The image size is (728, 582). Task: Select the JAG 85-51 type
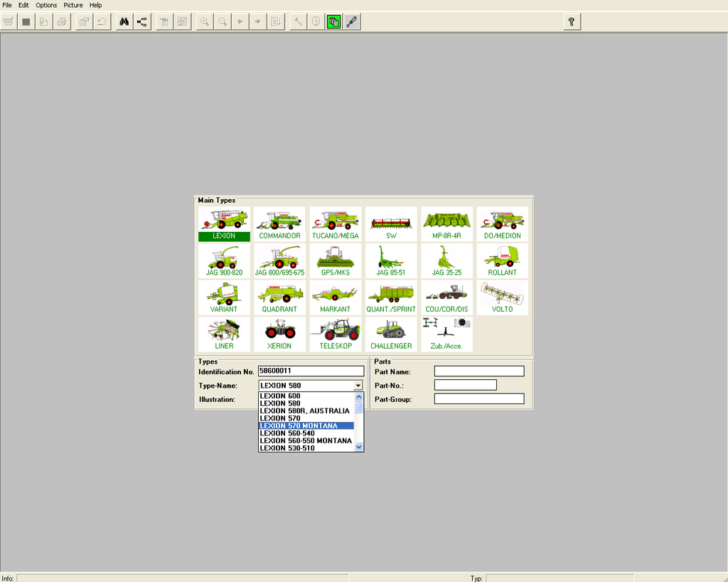coord(391,261)
